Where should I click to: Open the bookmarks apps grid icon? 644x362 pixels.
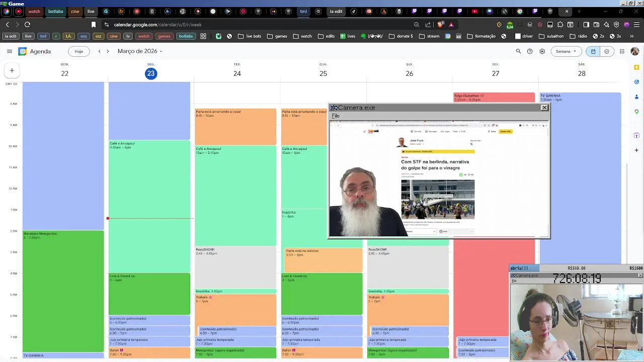pyautogui.click(x=203, y=36)
